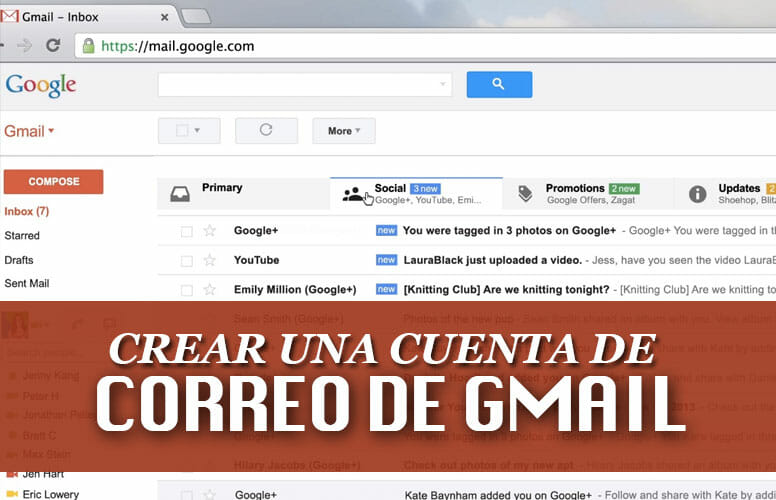Click the green padlock in address bar

[89, 46]
